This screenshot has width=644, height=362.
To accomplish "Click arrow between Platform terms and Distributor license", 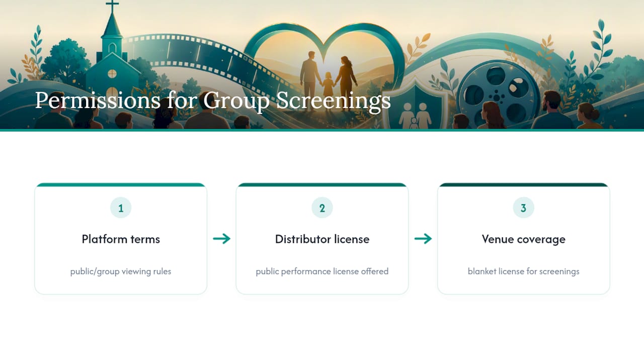I will [221, 239].
